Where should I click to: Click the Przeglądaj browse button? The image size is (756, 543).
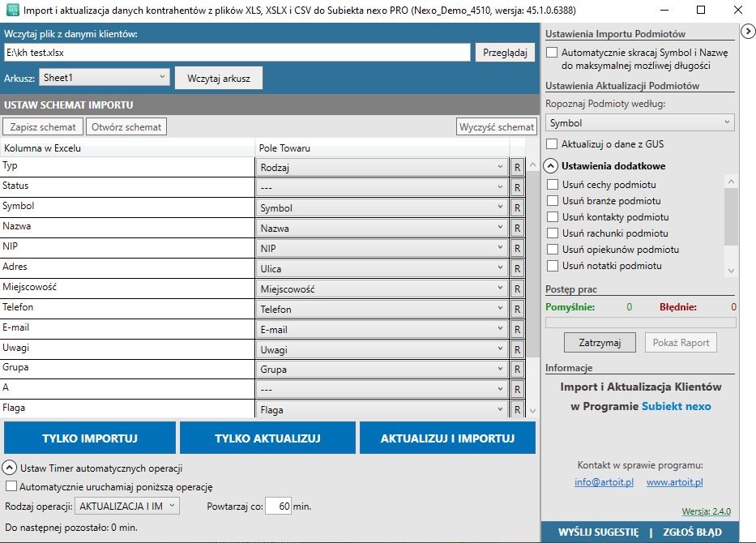[504, 53]
